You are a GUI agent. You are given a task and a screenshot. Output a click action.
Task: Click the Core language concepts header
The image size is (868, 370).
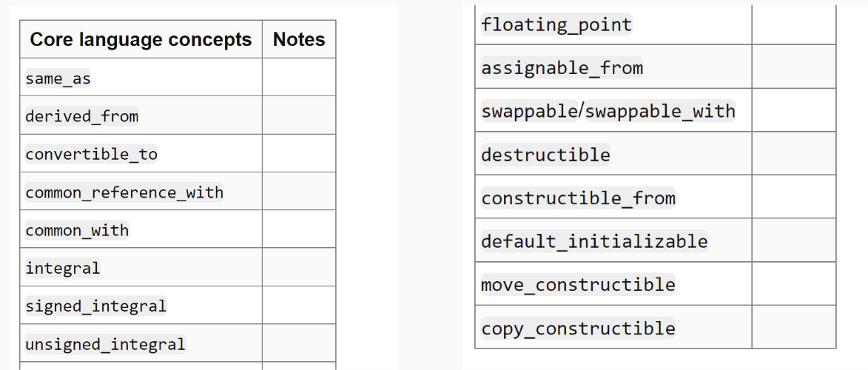coord(141,39)
